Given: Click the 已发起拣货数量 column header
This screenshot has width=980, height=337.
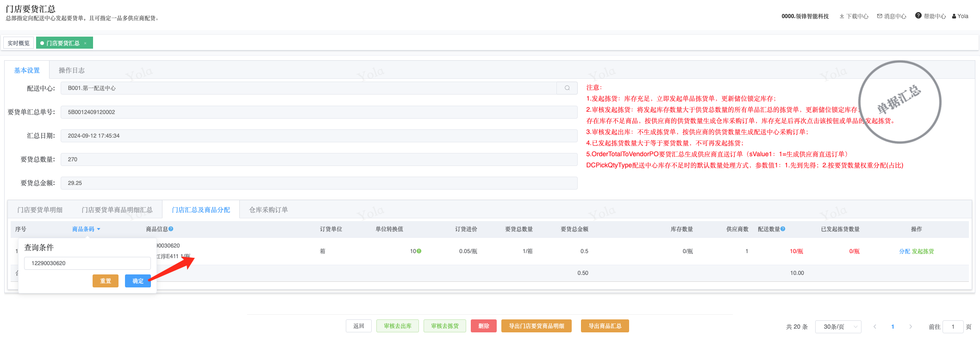Looking at the screenshot, I should pyautogui.click(x=840, y=229).
